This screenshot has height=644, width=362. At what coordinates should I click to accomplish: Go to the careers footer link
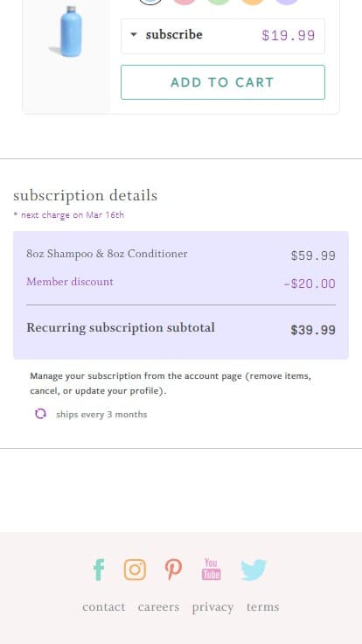tap(158, 606)
